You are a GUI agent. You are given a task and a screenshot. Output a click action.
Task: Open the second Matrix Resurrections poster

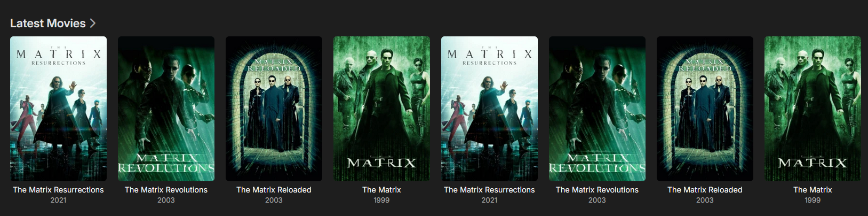[x=489, y=109]
